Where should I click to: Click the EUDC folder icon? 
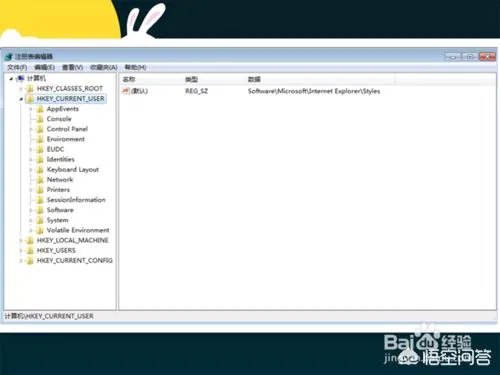[40, 149]
